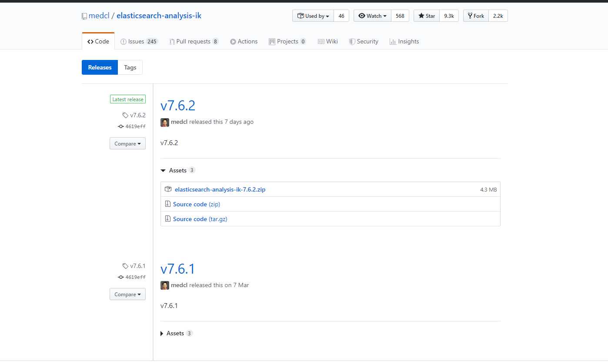Open the Compare dropdown for v7.6.1
608x364 pixels.
pos(127,294)
